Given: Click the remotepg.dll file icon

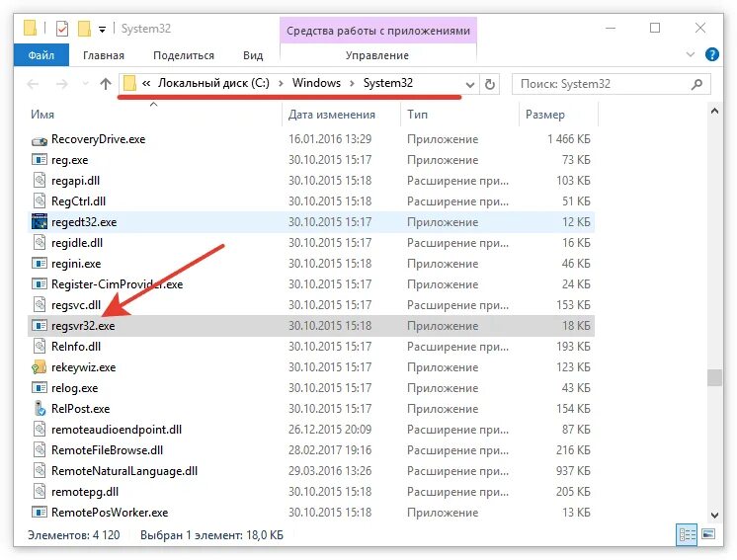Looking at the screenshot, I should tap(40, 491).
